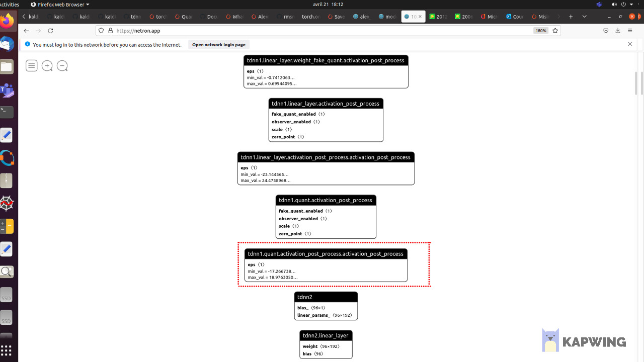Image resolution: width=644 pixels, height=362 pixels.
Task: Go back to previous page
Action: coord(27,31)
